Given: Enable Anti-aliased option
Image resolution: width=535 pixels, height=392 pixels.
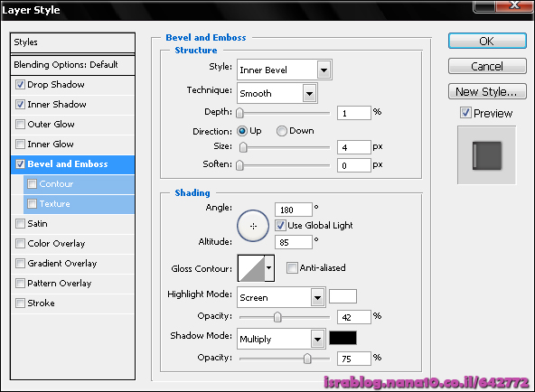Looking at the screenshot, I should [x=292, y=267].
